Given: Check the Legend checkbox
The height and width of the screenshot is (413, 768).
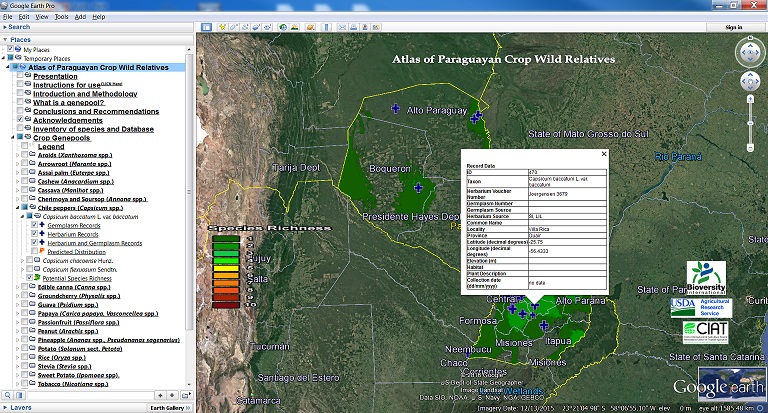Looking at the screenshot, I should [x=24, y=146].
